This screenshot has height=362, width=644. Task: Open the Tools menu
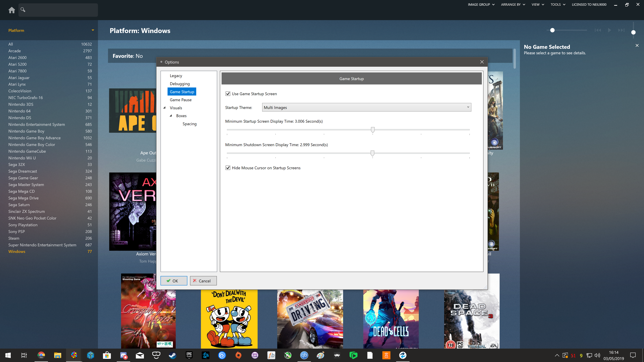click(x=558, y=5)
